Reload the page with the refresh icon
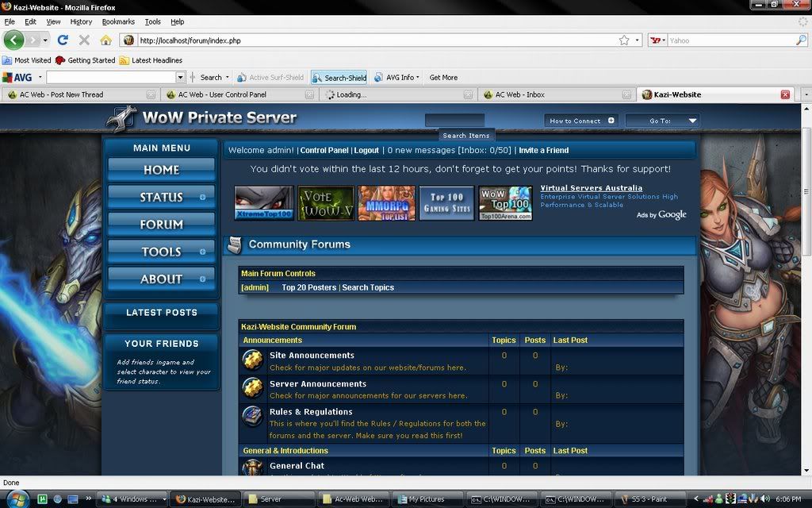This screenshot has height=508, width=812. [63, 40]
